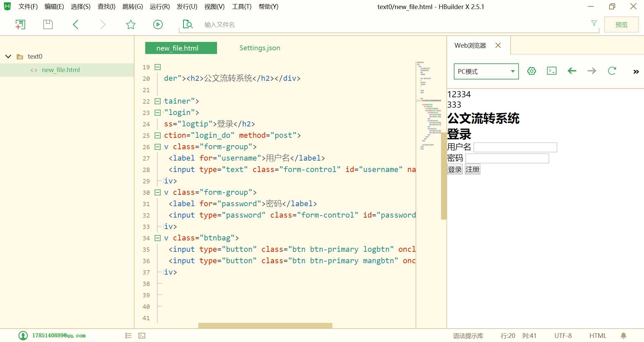Collapse code fold on line 22
Image resolution: width=644 pixels, height=342 pixels.
(x=158, y=101)
